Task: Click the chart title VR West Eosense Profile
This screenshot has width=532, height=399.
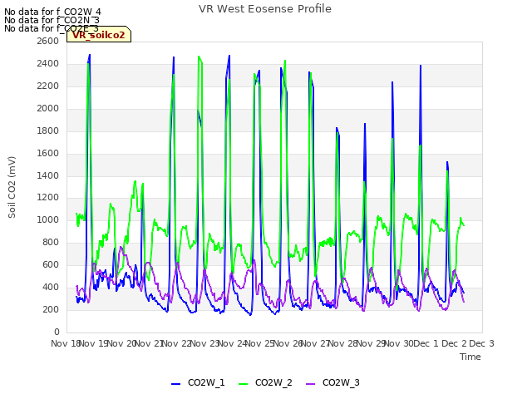Action: 265,9
